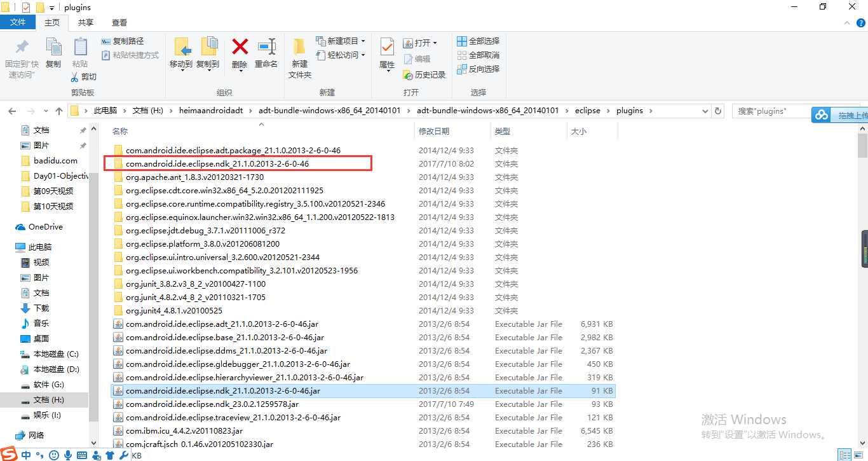Click 反向选择 (Invert selection)
The height and width of the screenshot is (461, 868).
click(478, 69)
